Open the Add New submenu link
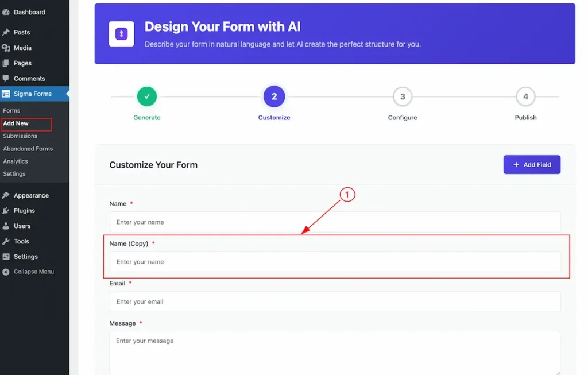 tap(16, 123)
